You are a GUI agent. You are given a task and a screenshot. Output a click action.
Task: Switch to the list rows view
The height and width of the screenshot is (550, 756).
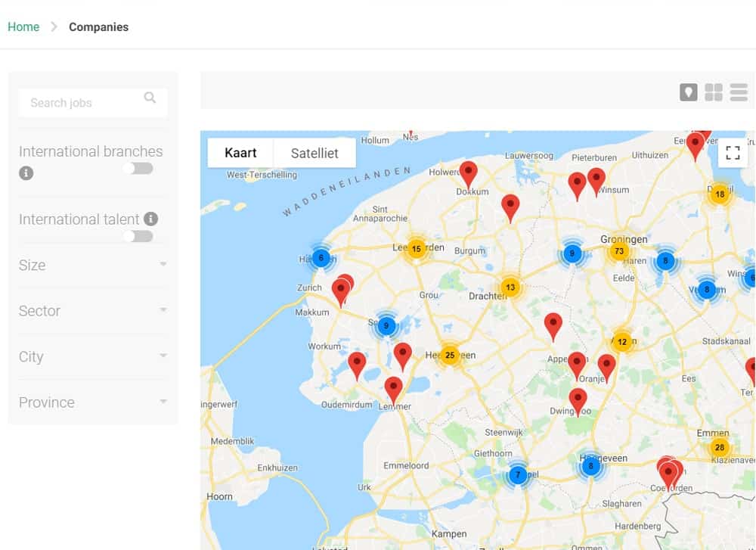tap(739, 92)
